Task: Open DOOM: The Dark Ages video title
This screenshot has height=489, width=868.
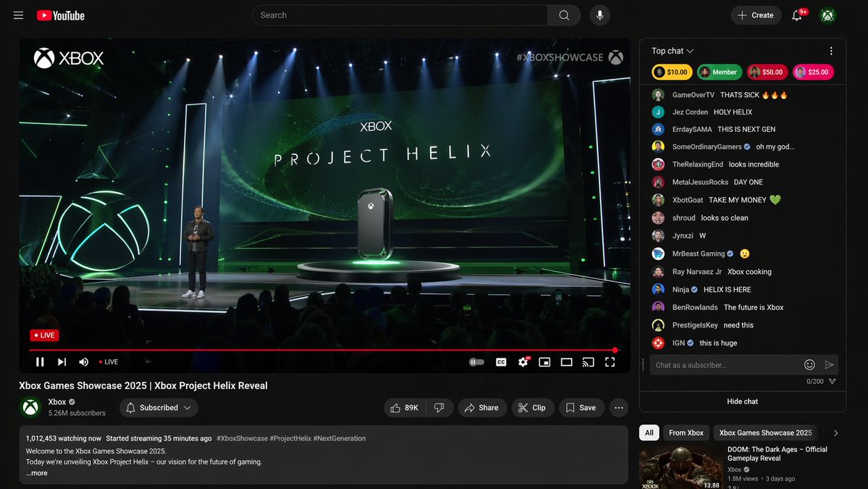Action: (778, 454)
